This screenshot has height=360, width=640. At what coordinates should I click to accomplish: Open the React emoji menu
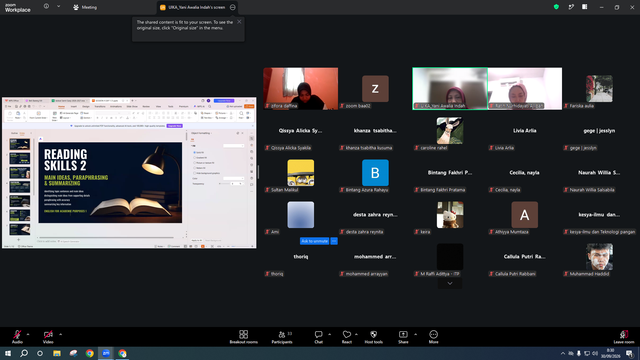point(347,337)
